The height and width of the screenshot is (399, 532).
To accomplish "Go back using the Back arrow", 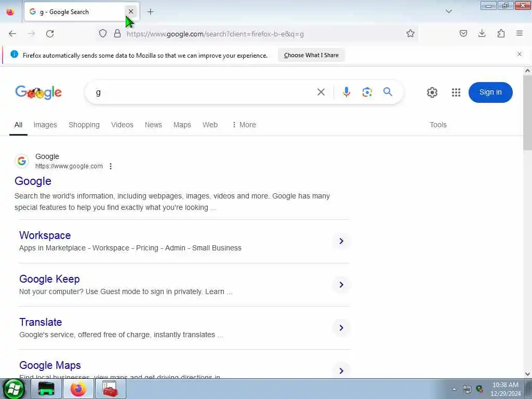I will 12,34.
